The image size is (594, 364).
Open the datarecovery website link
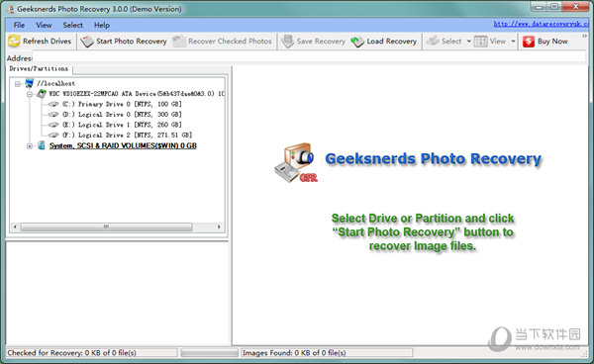541,24
